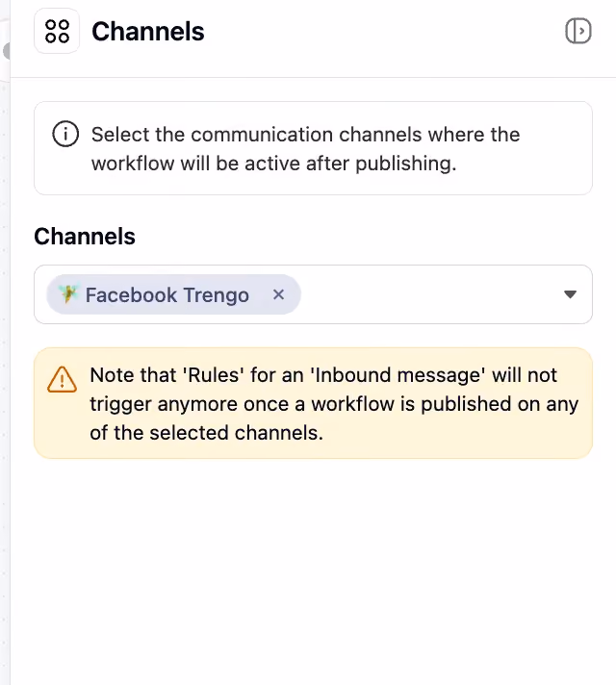
Task: Open the Channels dropdown arrow
Action: coord(570,294)
